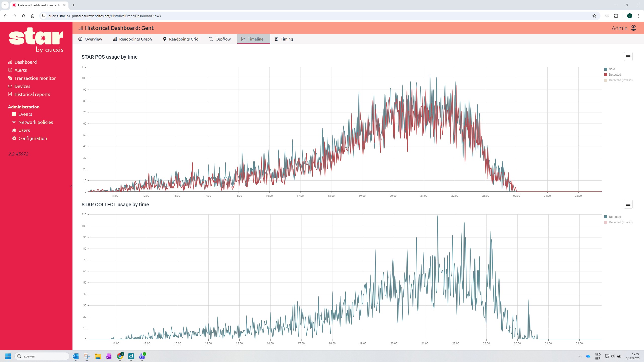This screenshot has width=644, height=362.
Task: Click the browser home button
Action: pos(33,16)
